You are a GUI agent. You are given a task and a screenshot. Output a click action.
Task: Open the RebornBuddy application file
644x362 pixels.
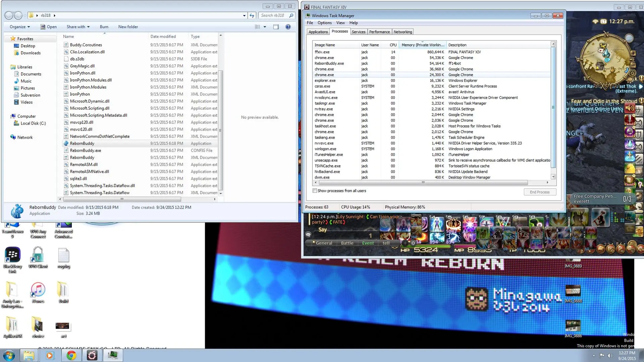[x=82, y=143]
